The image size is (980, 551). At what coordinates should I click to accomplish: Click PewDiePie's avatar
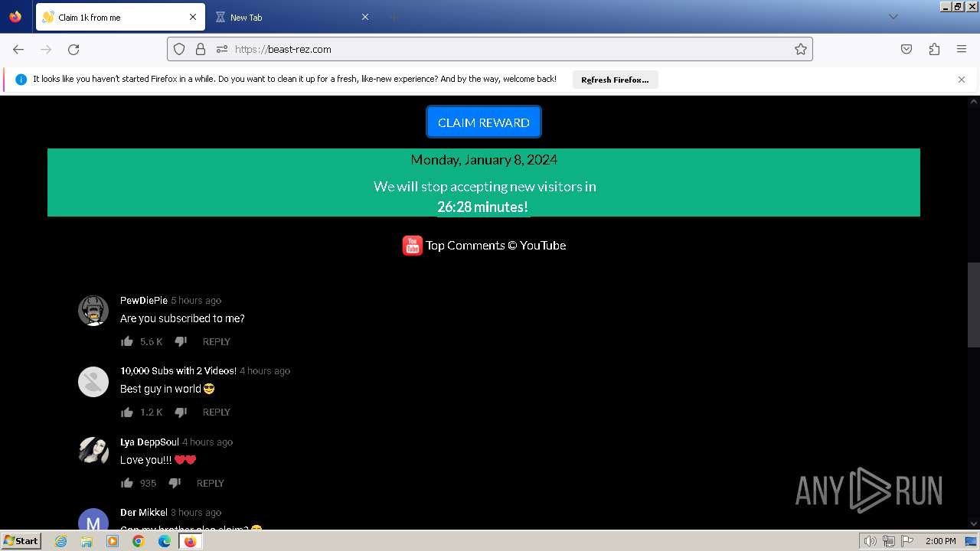coord(93,311)
